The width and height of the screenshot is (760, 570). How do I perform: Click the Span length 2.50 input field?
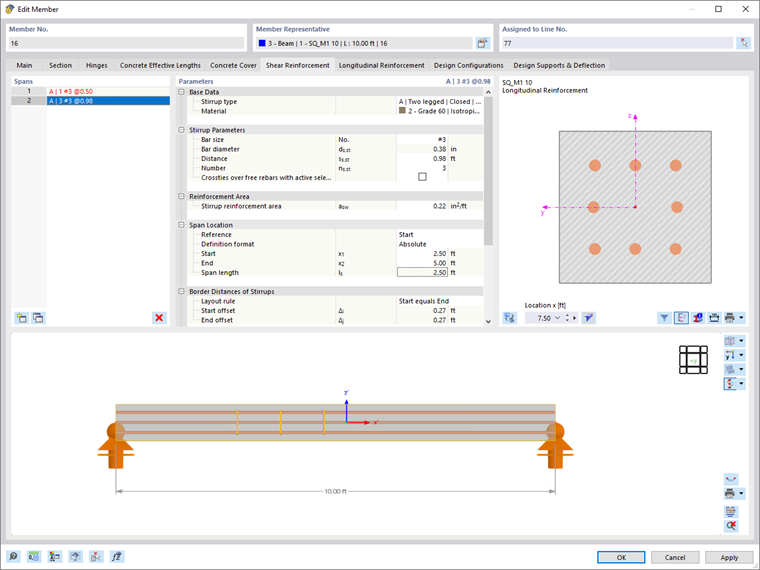click(x=422, y=272)
